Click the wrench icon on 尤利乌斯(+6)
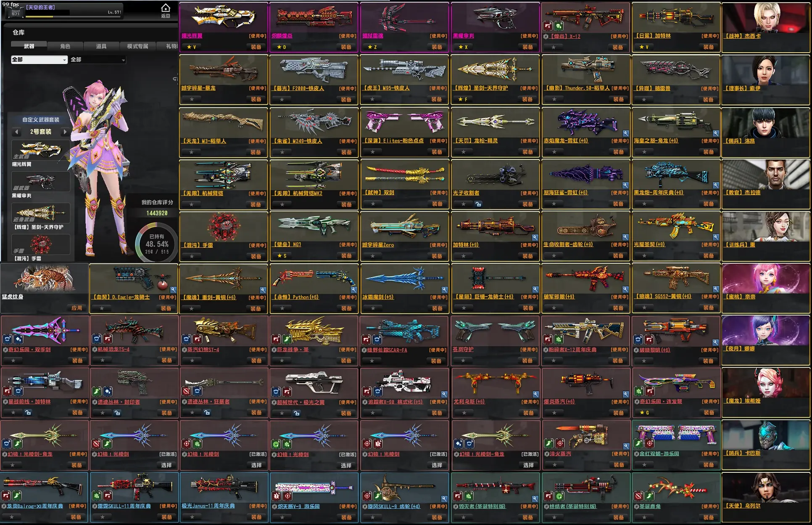Viewport: 812px width, 525px height. 535,395
